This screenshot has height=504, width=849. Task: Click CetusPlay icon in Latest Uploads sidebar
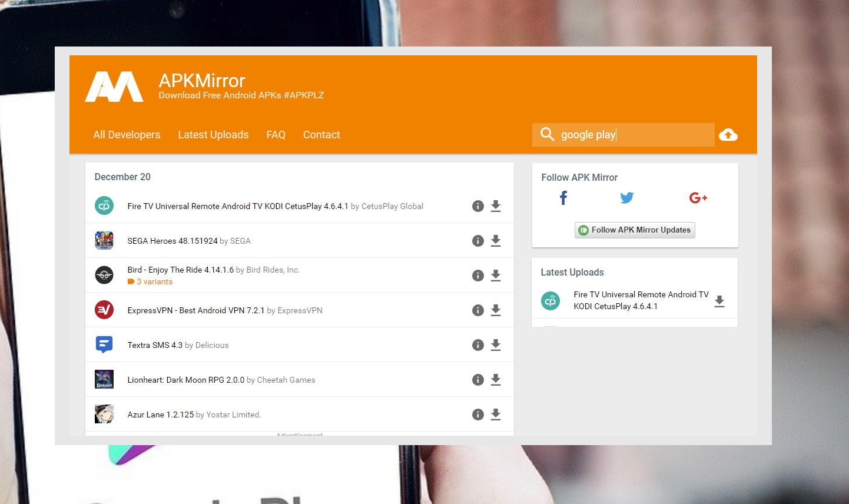coord(550,301)
